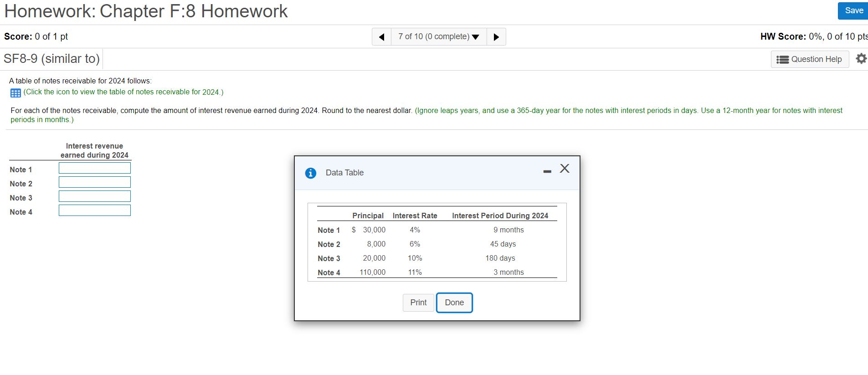Open the notes receivable data table icon
868x375 pixels.
click(15, 93)
